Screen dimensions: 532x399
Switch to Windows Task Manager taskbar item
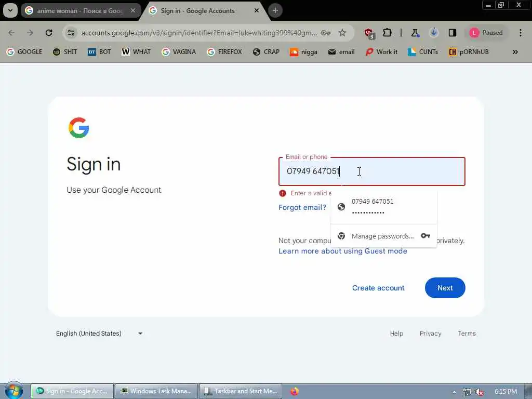[x=156, y=391]
